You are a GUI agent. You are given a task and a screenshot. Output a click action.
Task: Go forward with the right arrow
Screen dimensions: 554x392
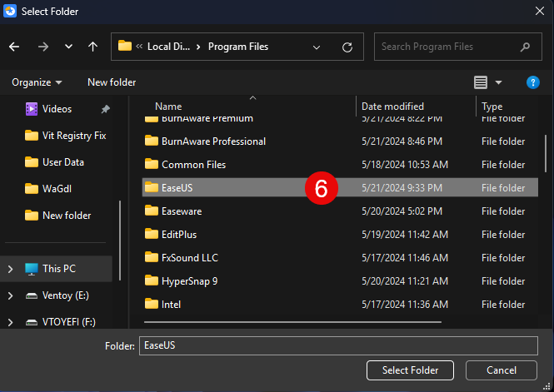click(43, 47)
